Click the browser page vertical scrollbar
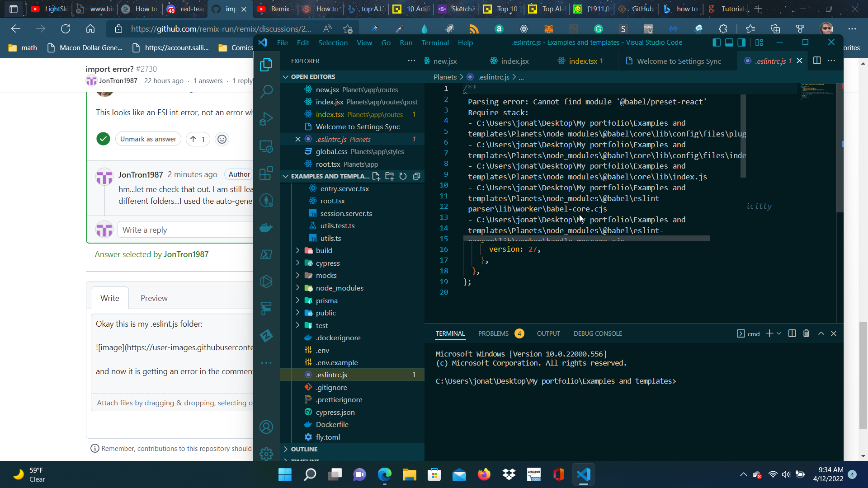 863,375
